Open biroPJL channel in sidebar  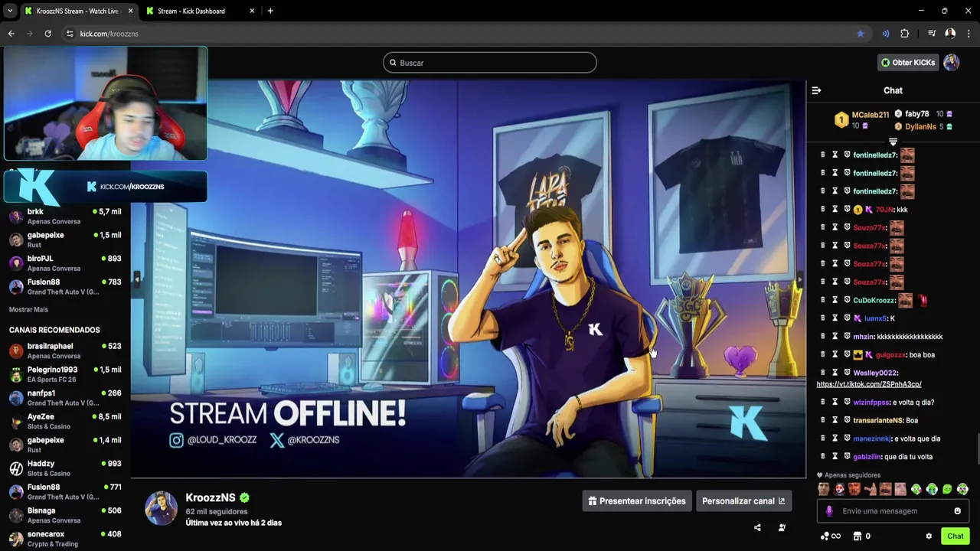65,263
